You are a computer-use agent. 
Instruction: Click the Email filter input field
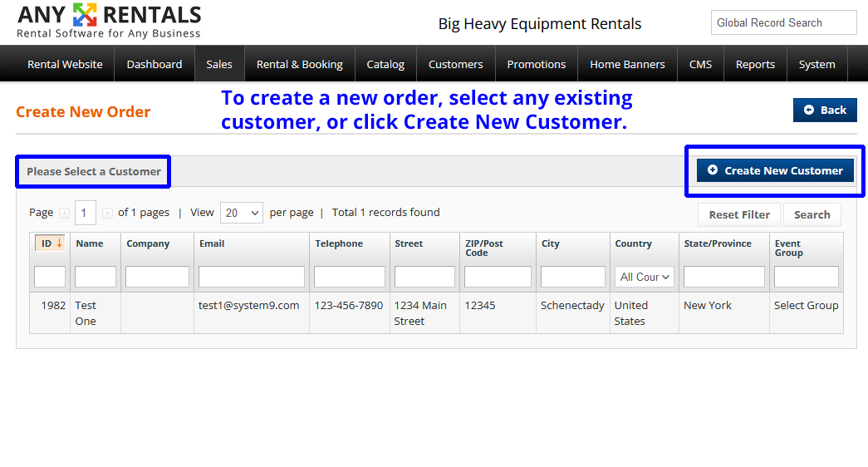pos(251,277)
